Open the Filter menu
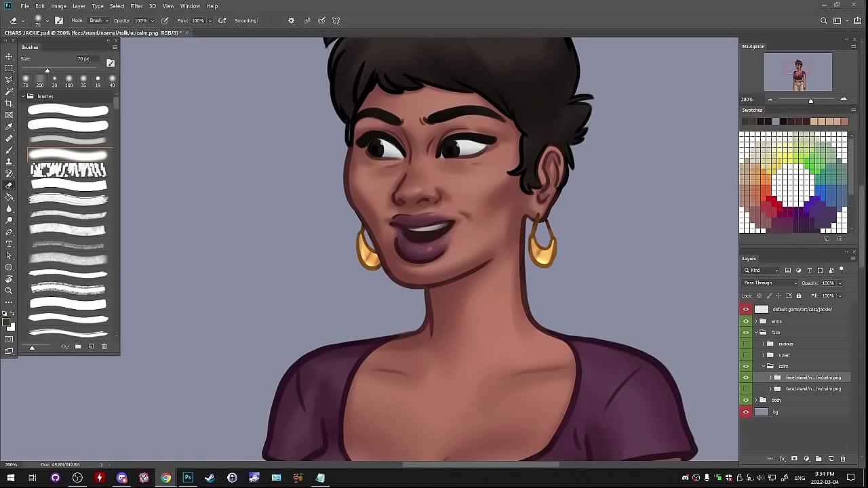Viewport: 868px width, 488px height. (x=136, y=6)
